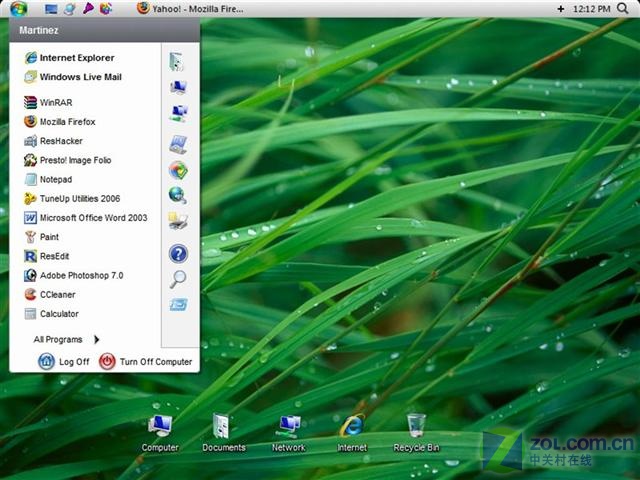
Task: Launch Internet Explorer from the Start menu
Action: point(69,58)
